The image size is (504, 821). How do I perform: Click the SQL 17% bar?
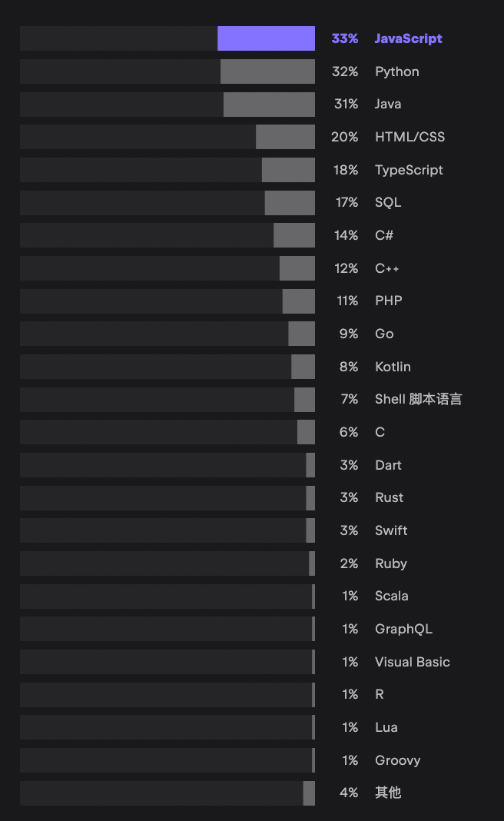(290, 203)
